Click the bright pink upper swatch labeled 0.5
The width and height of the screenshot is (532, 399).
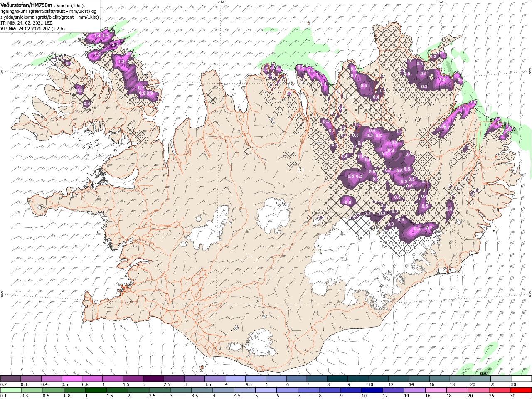(x=72, y=379)
